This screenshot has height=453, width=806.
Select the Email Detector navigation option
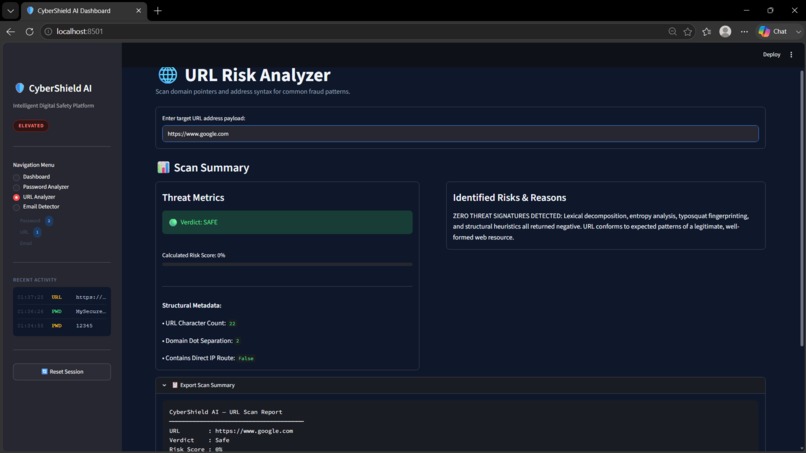pyautogui.click(x=36, y=207)
